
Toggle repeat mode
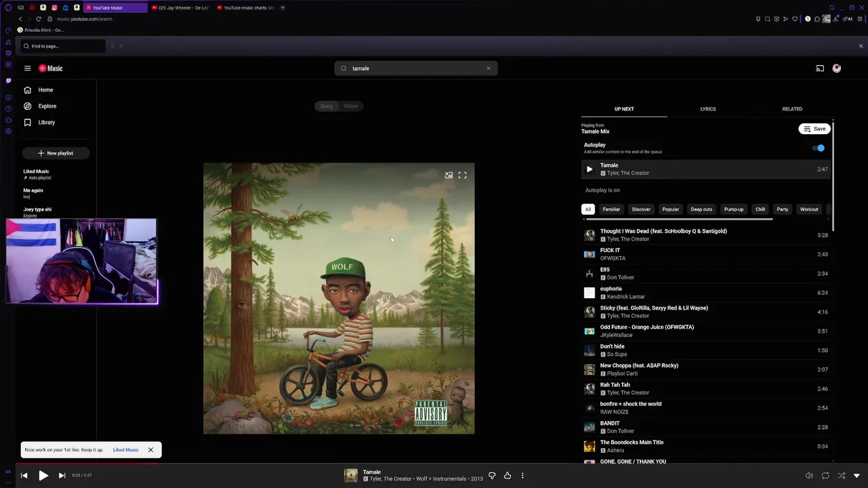click(825, 476)
